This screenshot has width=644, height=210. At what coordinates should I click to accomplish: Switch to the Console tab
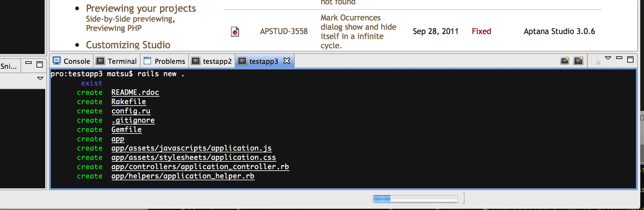pyautogui.click(x=72, y=61)
